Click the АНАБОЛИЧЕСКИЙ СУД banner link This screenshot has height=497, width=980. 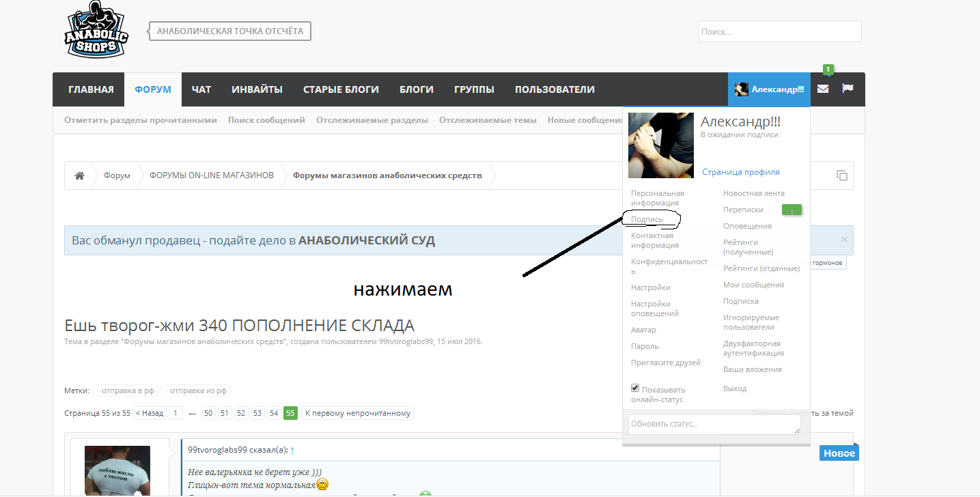367,240
